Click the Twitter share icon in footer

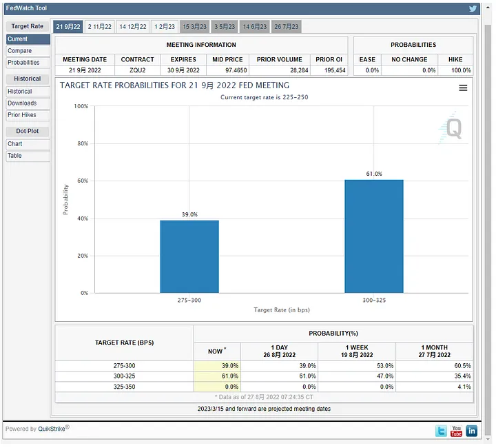click(441, 431)
